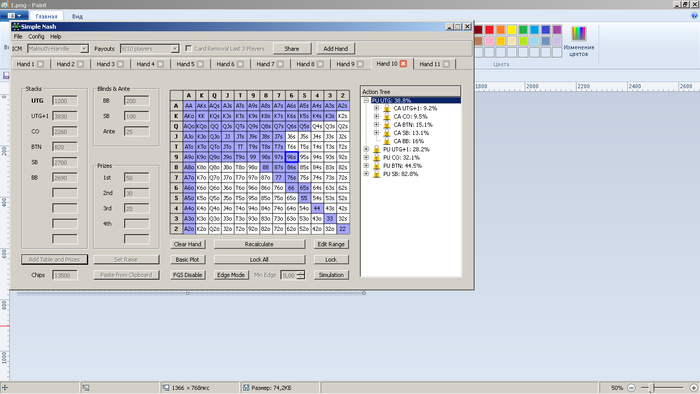
Task: Open Paint's Вид ribbon tab
Action: click(77, 16)
